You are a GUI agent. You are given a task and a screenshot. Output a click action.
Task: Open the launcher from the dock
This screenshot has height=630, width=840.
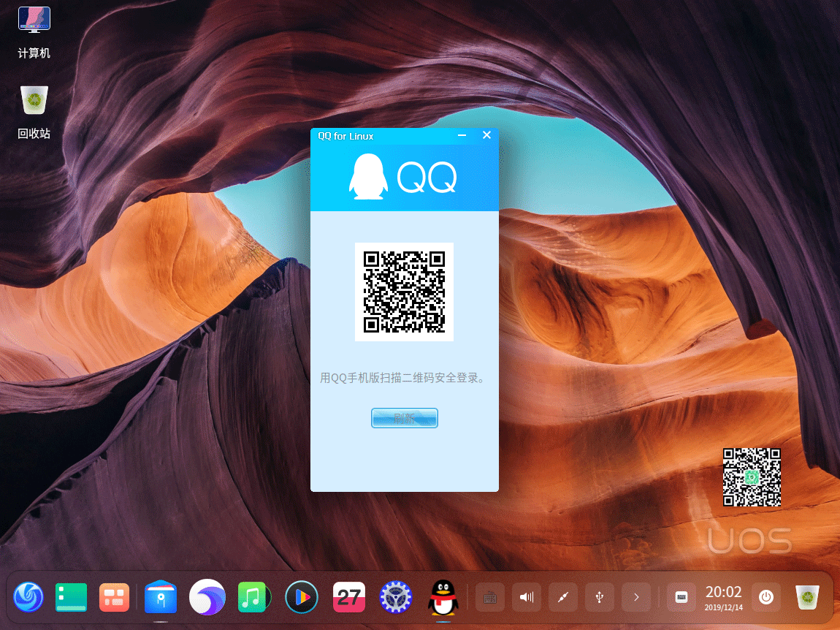(28, 597)
